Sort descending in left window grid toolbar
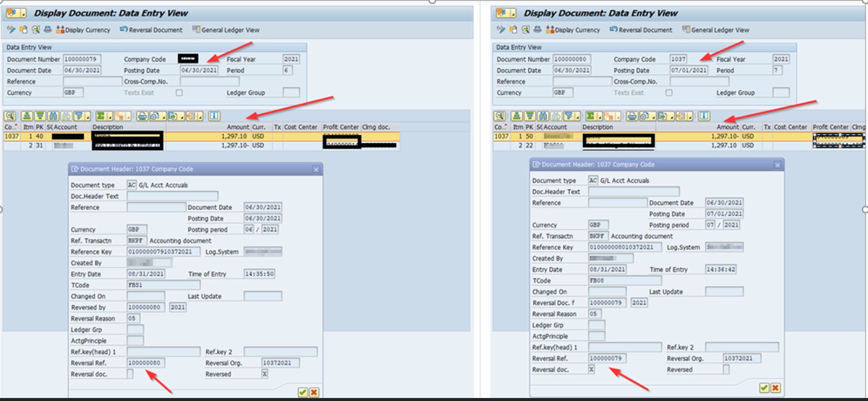Image resolution: width=868 pixels, height=401 pixels. coord(40,116)
